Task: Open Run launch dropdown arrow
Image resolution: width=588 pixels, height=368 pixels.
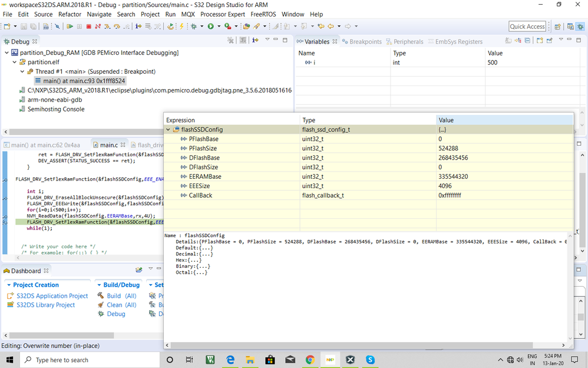Action: 219,27
